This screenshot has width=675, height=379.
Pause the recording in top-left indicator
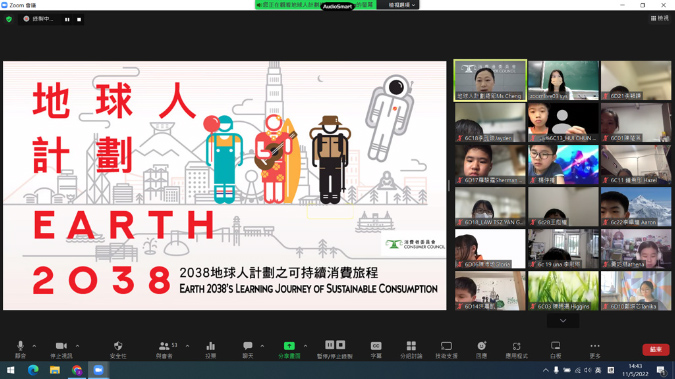click(x=67, y=19)
